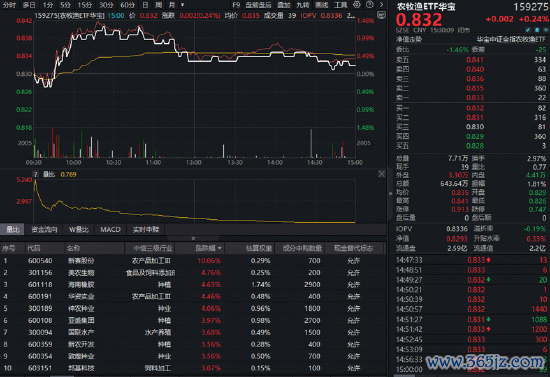
Task: Toggle 盘前盘后 pre/post market display
Action: 259,5
